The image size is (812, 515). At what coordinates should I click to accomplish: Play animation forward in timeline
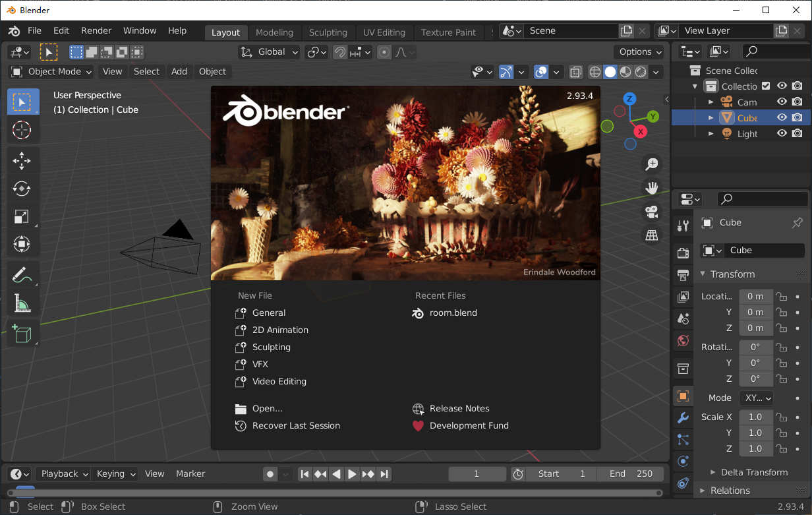pos(352,474)
